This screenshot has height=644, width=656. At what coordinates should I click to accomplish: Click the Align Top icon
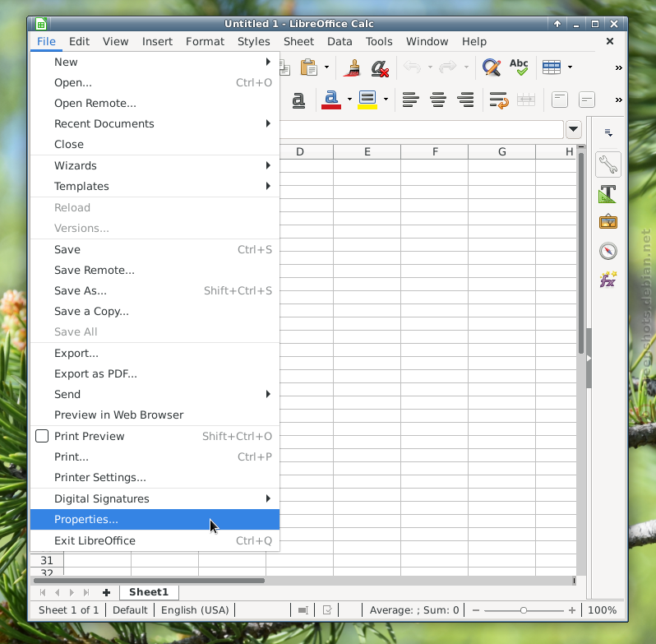coord(559,100)
